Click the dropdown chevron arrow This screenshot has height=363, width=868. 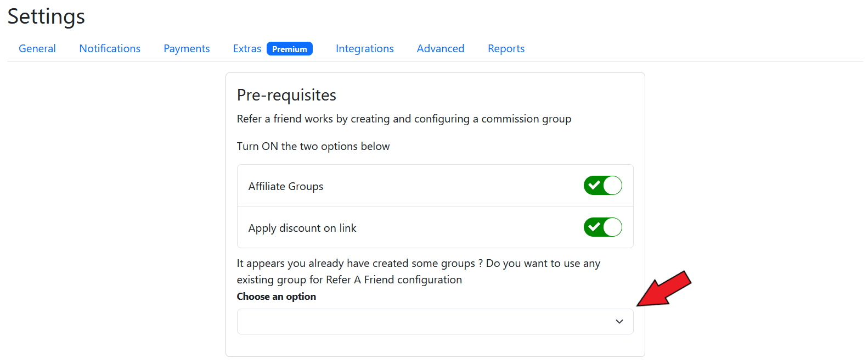(619, 321)
